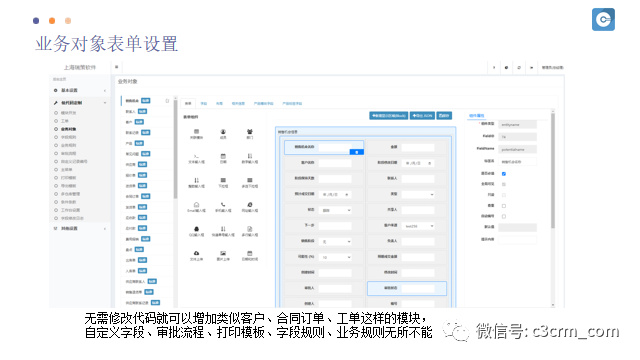Viewport: 640px width, 360px height.
Task: Open the 类型 dropdown in the form
Action: pyautogui.click(x=418, y=195)
